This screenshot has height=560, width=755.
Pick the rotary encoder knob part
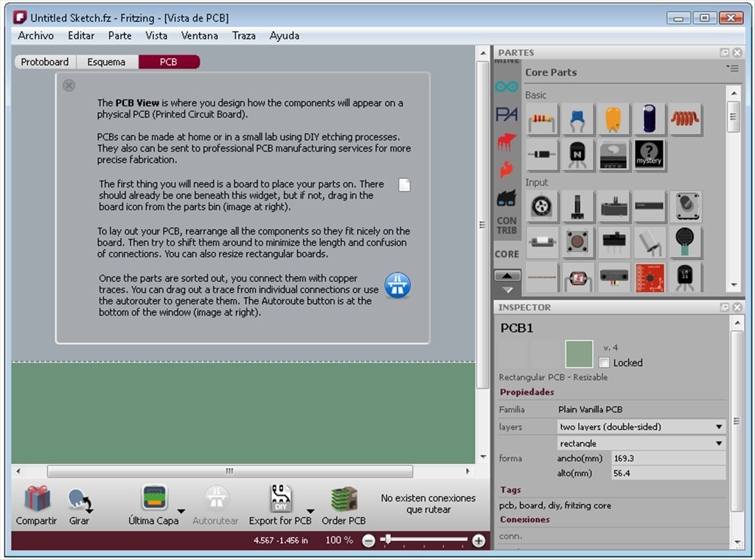(x=685, y=207)
